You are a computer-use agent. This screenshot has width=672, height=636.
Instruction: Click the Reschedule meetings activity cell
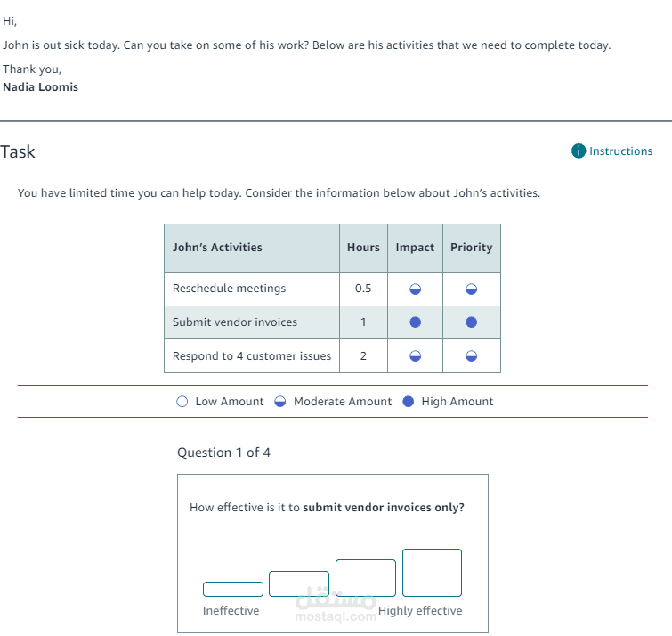252,289
